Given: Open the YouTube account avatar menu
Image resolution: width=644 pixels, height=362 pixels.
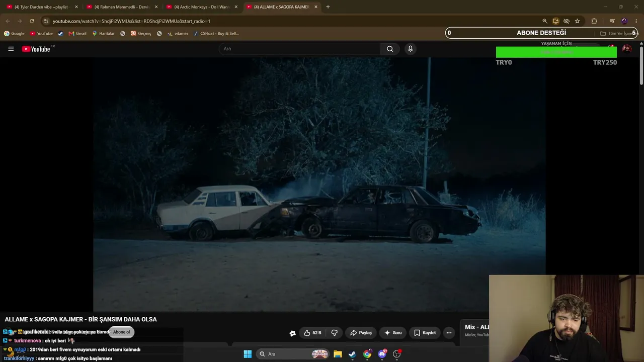Looking at the screenshot, I should 626,49.
